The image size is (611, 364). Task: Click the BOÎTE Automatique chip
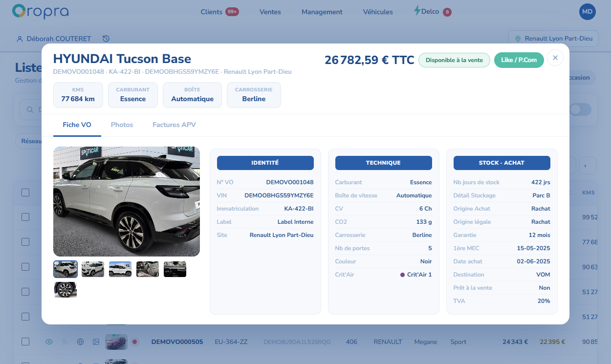(193, 95)
